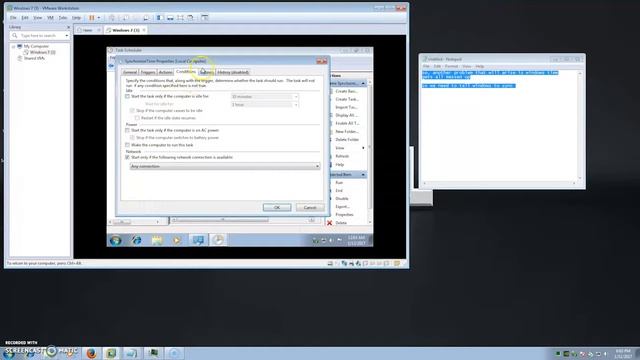Click the hard disk device icon in VMware status bar
The width and height of the screenshot is (640, 360).
pyautogui.click(x=330, y=264)
